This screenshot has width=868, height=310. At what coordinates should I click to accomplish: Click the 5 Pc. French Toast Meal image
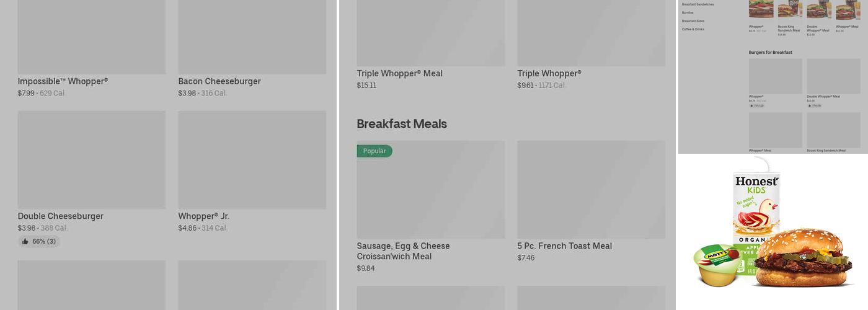pyautogui.click(x=591, y=189)
